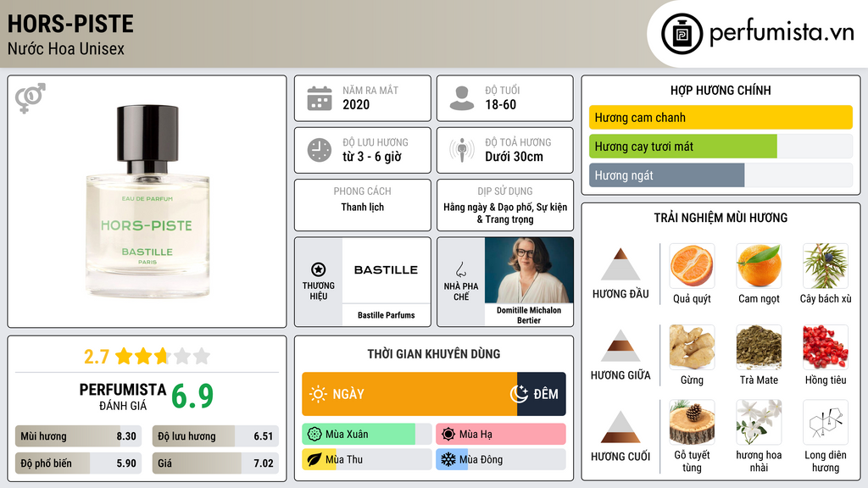Click the Thời gian khuyên dùng heading
The width and height of the screenshot is (868, 488).
(x=434, y=354)
